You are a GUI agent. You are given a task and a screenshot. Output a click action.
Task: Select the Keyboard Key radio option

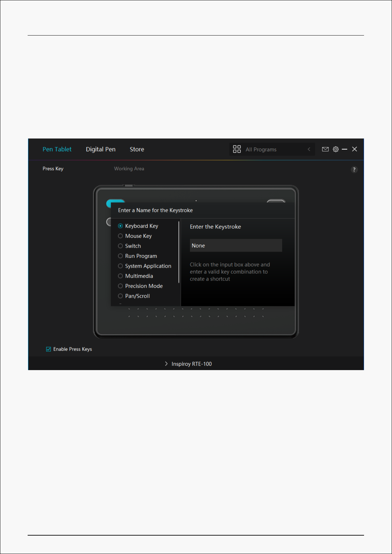(x=120, y=226)
